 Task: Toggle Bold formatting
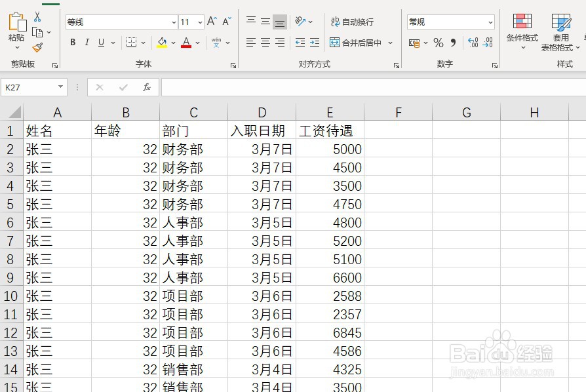tap(72, 42)
